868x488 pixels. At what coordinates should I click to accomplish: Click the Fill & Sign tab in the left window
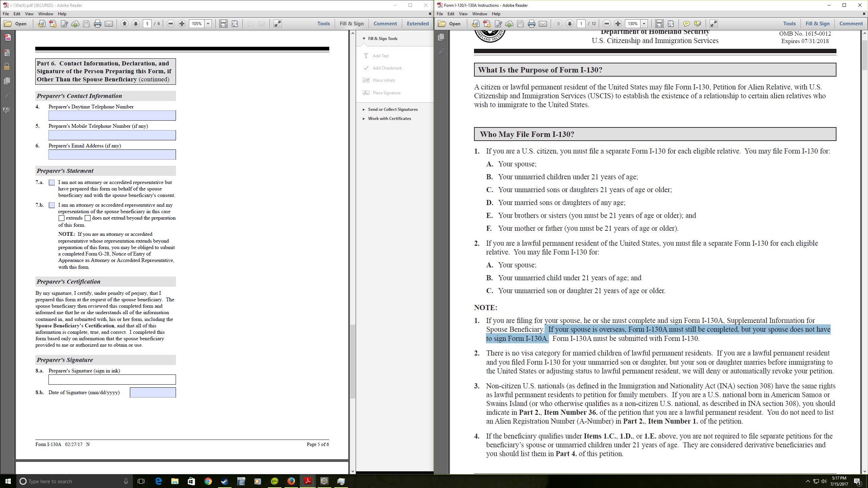click(x=352, y=24)
